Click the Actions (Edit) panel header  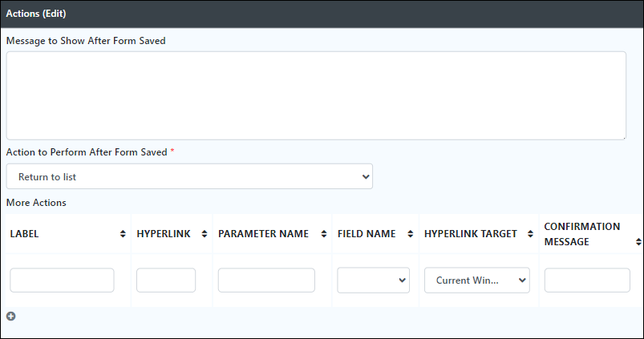[x=322, y=14]
